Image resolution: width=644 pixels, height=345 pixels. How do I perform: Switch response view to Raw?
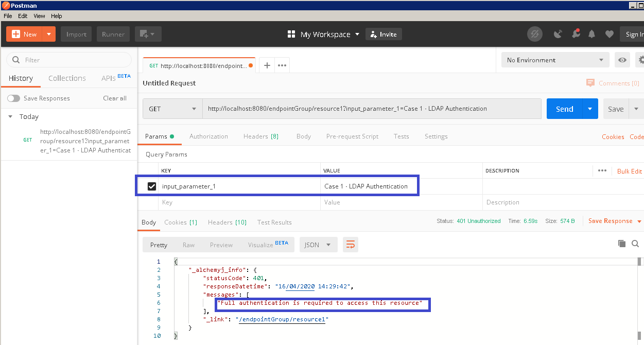(x=188, y=245)
